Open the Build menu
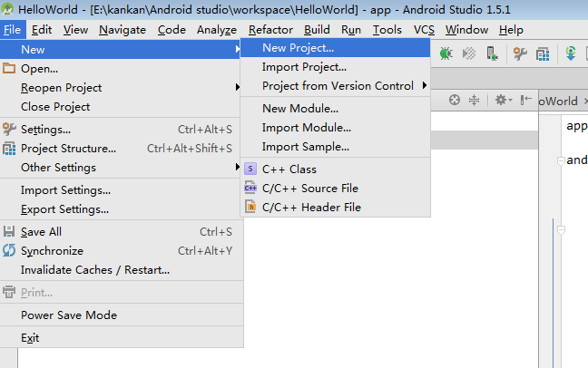Viewport: 588px width, 368px height. point(317,30)
